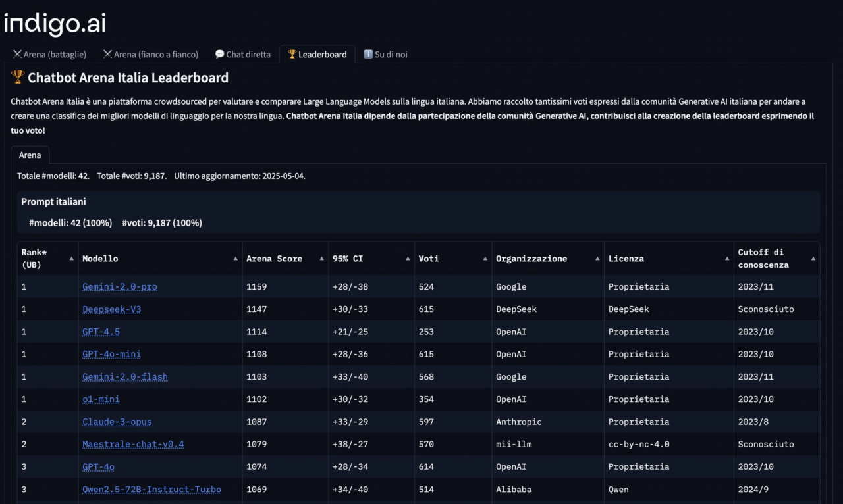Click the 2023/8 cutoff cell
The image size is (843, 504).
[x=777, y=422]
